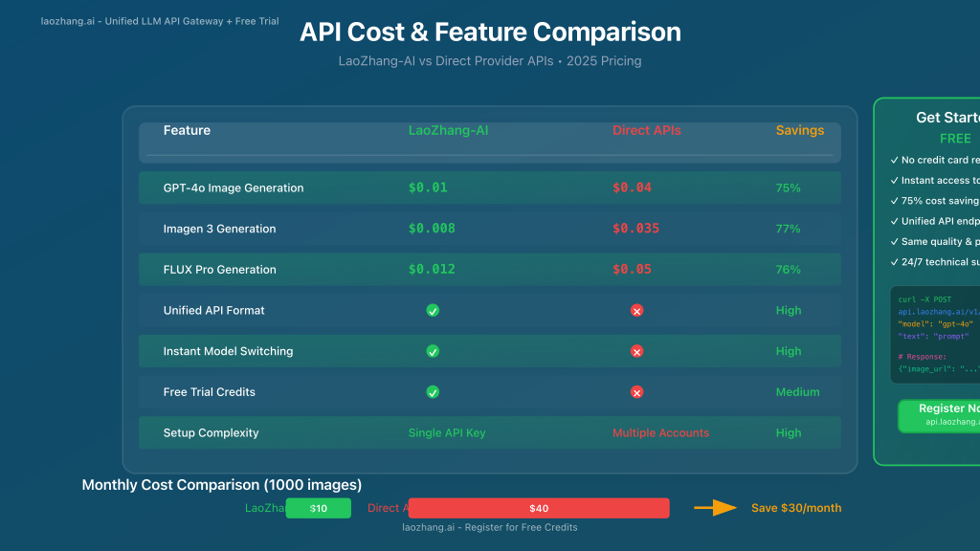Click the Instant Model Switching label
The image size is (980, 551).
[x=228, y=351]
